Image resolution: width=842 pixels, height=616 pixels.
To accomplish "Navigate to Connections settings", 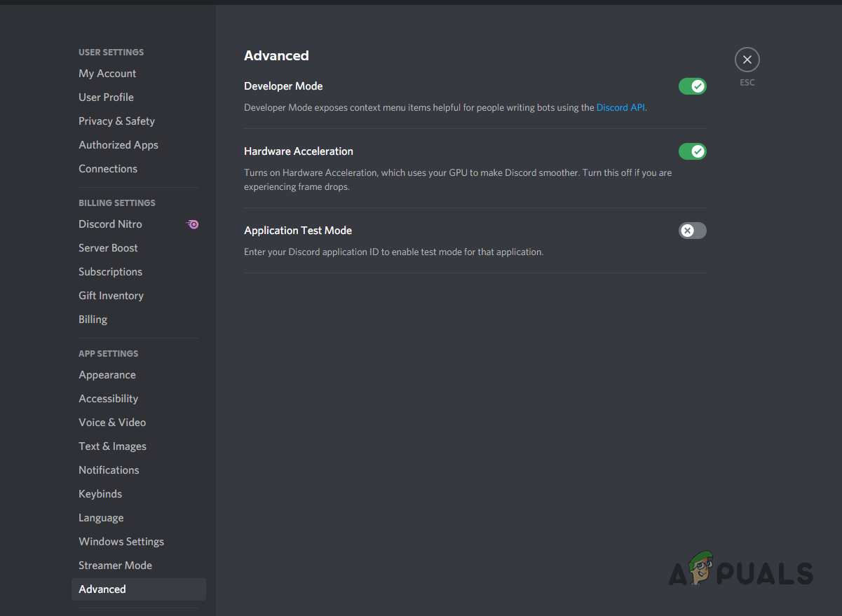I will pos(108,169).
